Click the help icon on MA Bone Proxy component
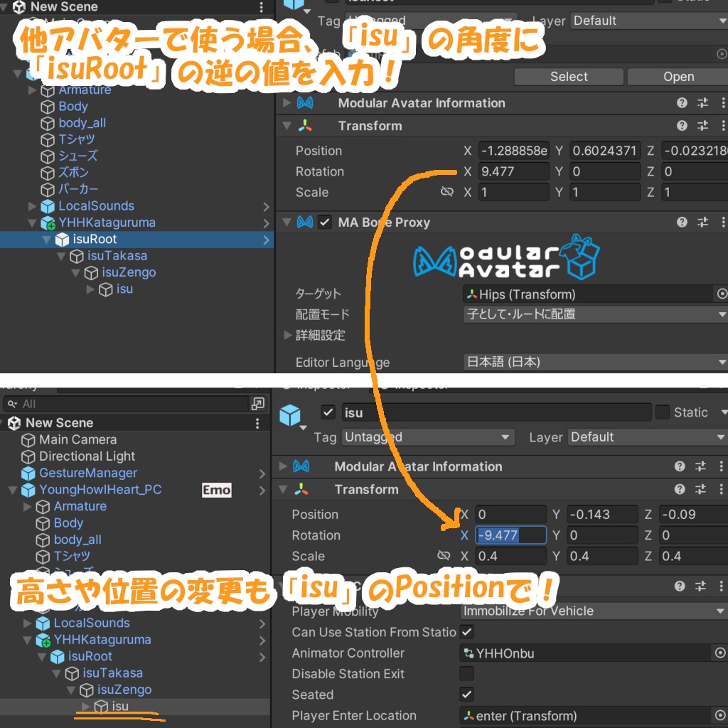 (x=682, y=222)
